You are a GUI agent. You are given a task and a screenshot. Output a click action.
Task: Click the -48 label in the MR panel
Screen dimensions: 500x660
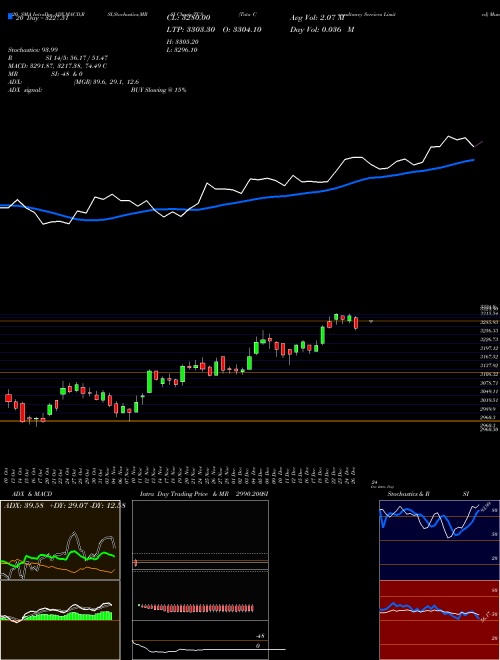coord(260,636)
